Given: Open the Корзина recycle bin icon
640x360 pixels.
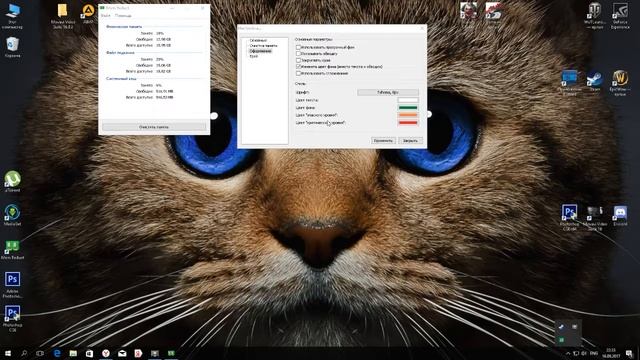Looking at the screenshot, I should 12,47.
